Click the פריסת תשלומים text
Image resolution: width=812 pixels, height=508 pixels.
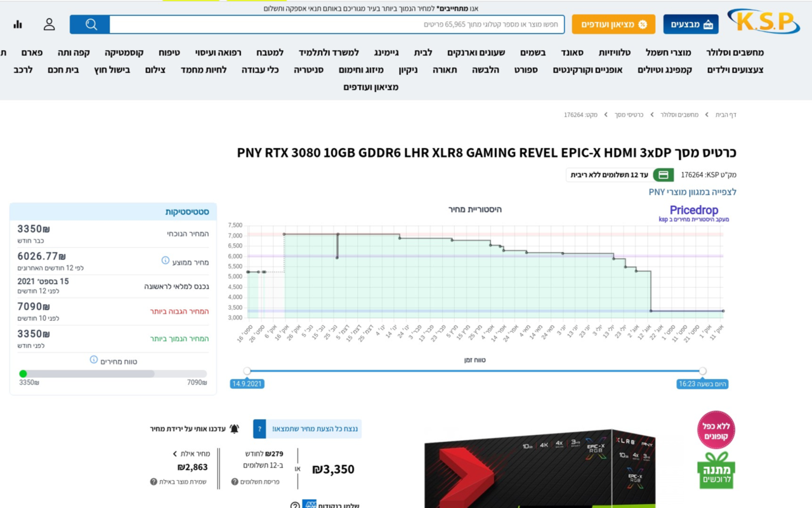tap(260, 482)
